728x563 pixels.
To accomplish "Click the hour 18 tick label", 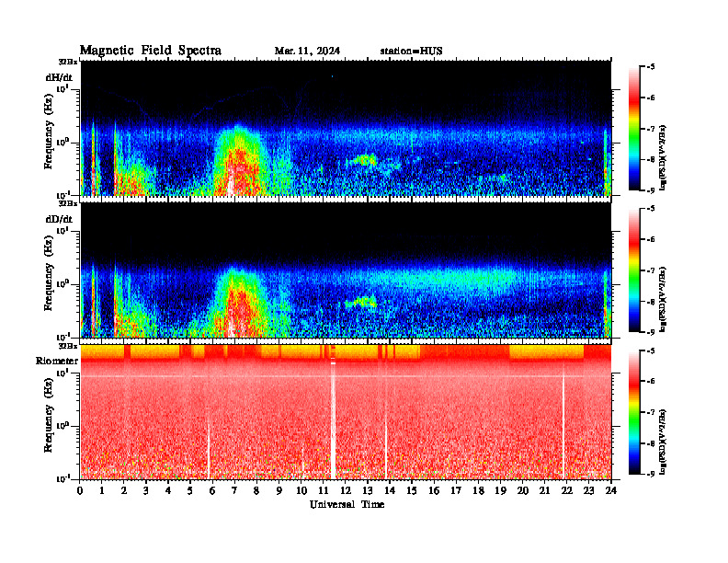I will (478, 490).
